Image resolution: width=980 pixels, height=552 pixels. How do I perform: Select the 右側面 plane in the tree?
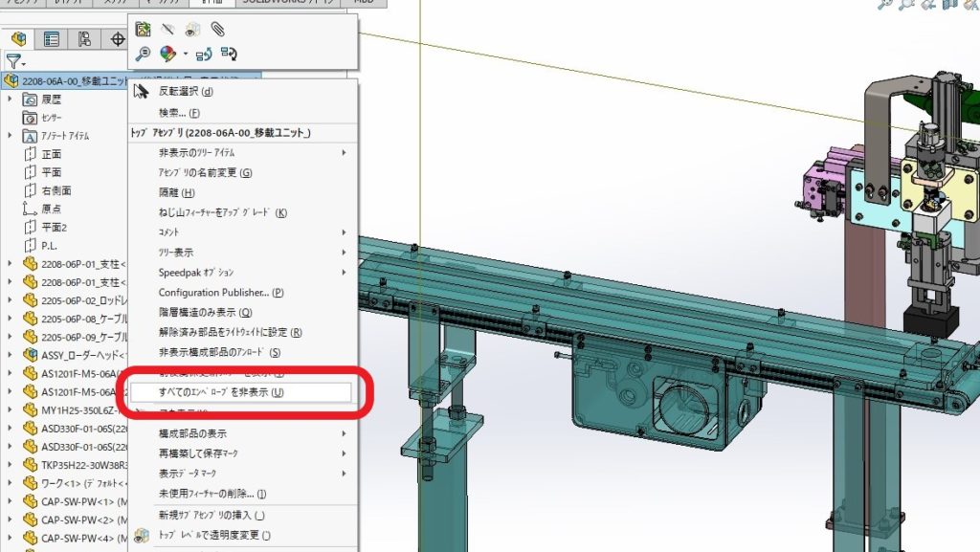56,190
